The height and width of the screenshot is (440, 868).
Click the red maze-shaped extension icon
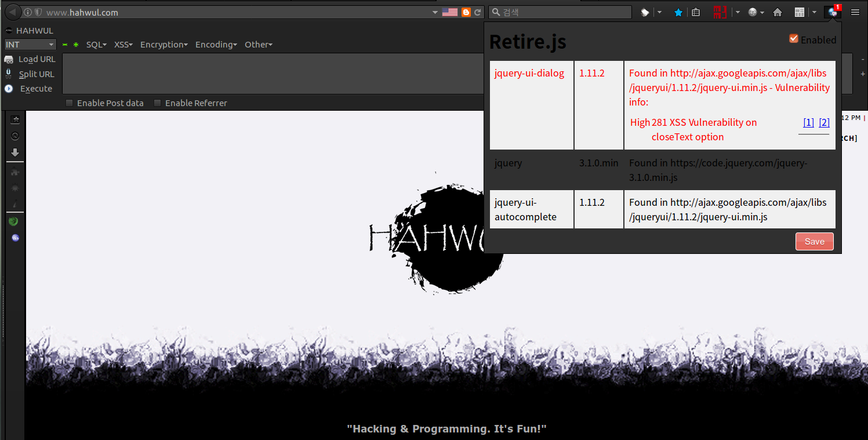[720, 12]
